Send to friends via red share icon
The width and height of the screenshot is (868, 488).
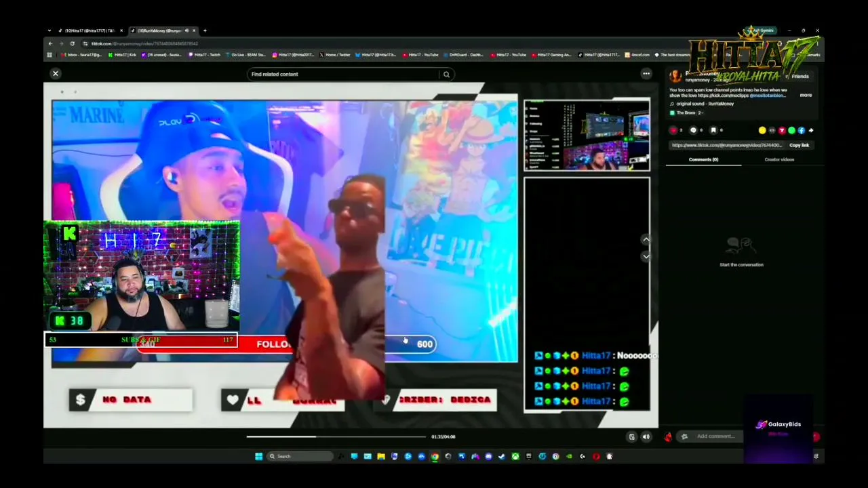point(782,130)
